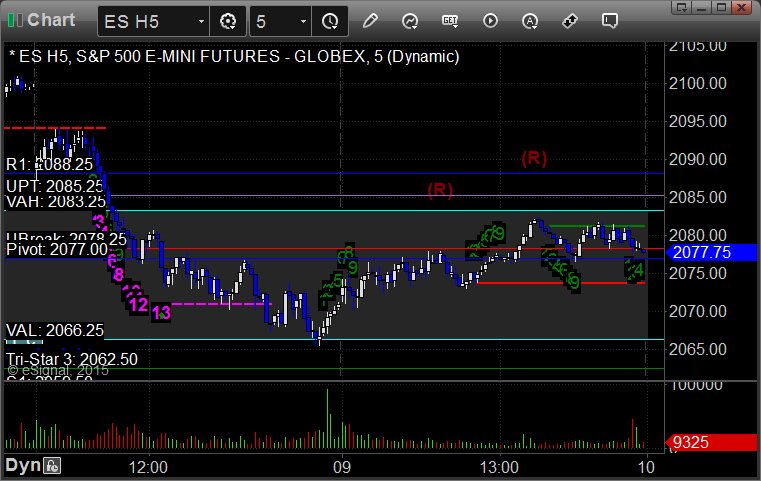Open the gear symbol settings menu
The height and width of the screenshot is (481, 761).
pos(228,21)
